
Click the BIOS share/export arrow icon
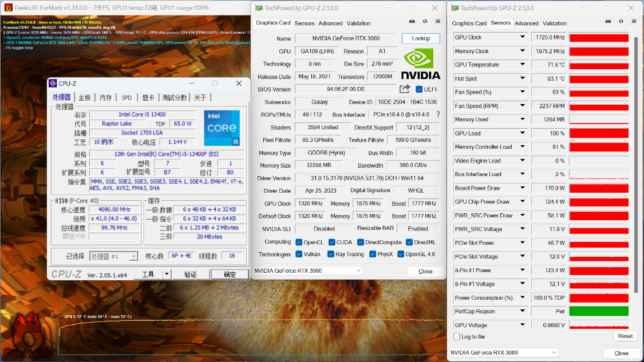[405, 89]
